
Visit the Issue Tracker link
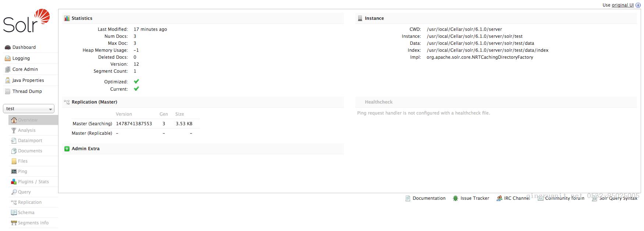point(475,198)
